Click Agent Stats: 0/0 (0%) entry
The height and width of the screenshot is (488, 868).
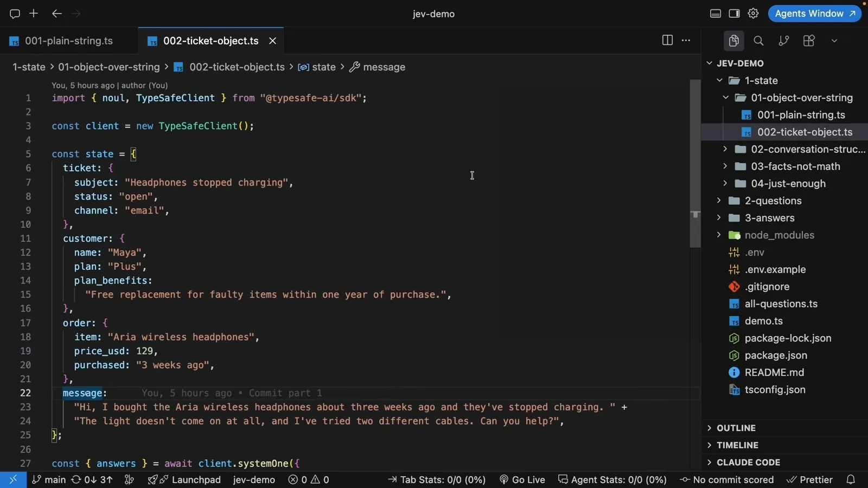click(612, 480)
